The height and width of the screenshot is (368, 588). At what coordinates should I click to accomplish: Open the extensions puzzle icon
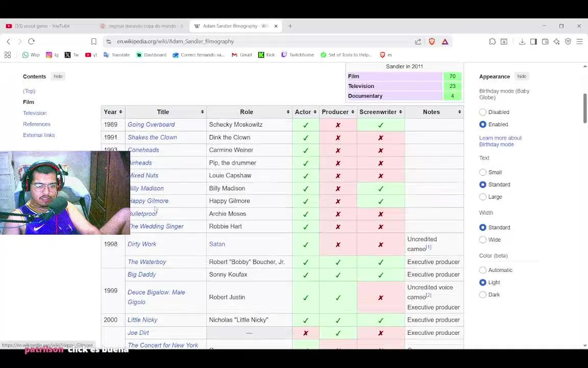point(493,41)
